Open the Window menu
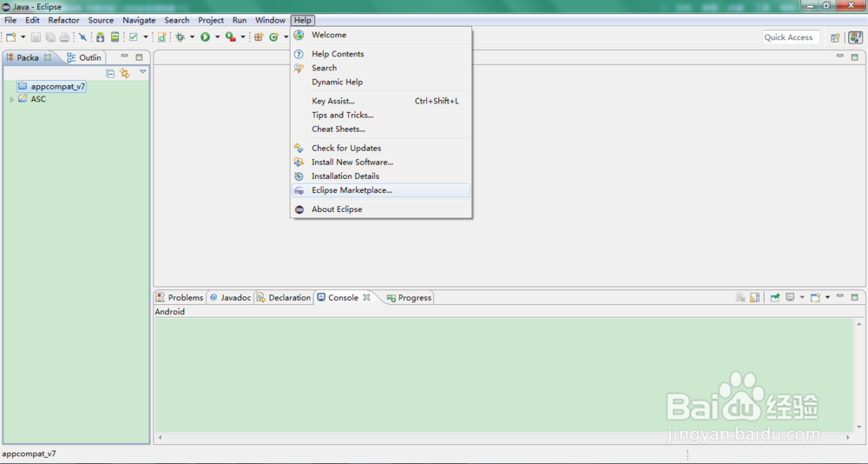Image resolution: width=868 pixels, height=464 pixels. pyautogui.click(x=270, y=20)
